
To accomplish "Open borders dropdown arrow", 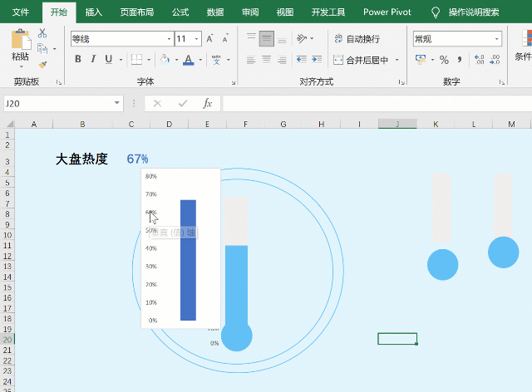I will point(149,60).
